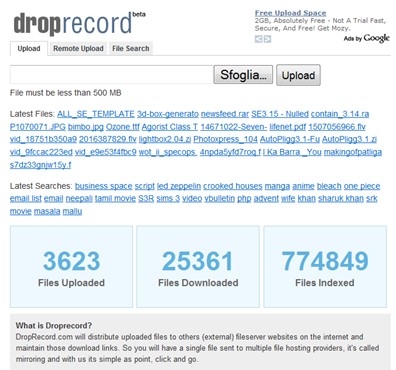
Task: Switch to the Remote Upload tab
Action: click(78, 49)
